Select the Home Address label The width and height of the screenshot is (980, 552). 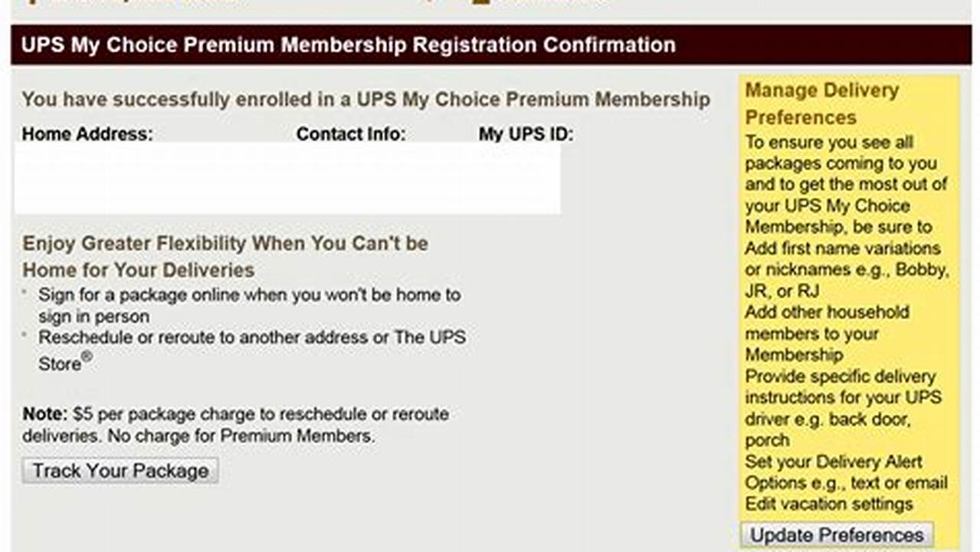pyautogui.click(x=87, y=133)
